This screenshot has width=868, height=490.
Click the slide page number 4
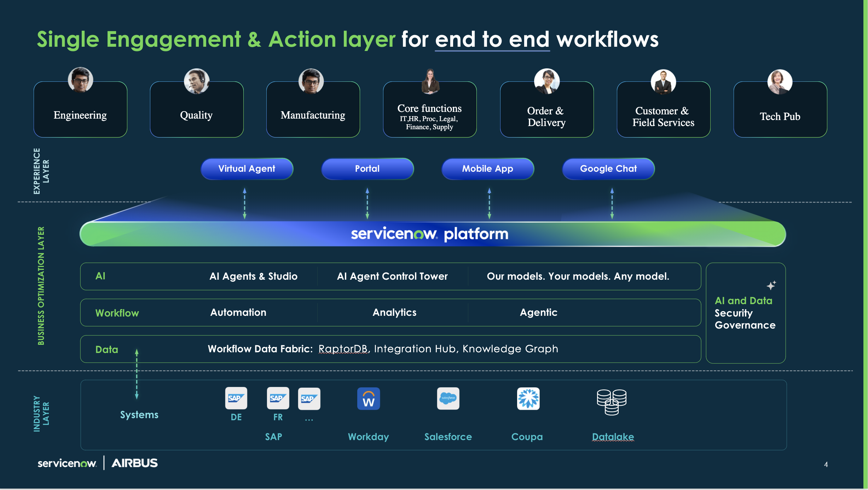point(826,464)
